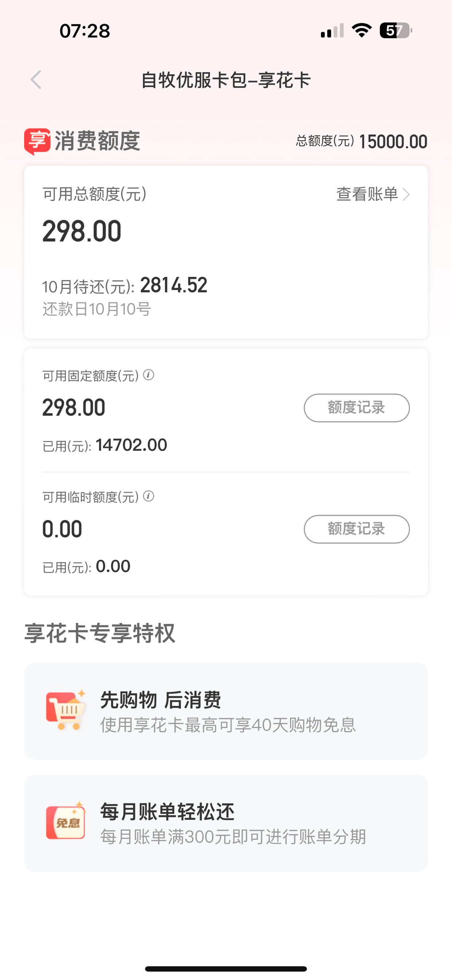Tap the cellular signal bars icon
This screenshot has width=452, height=980.
(332, 31)
